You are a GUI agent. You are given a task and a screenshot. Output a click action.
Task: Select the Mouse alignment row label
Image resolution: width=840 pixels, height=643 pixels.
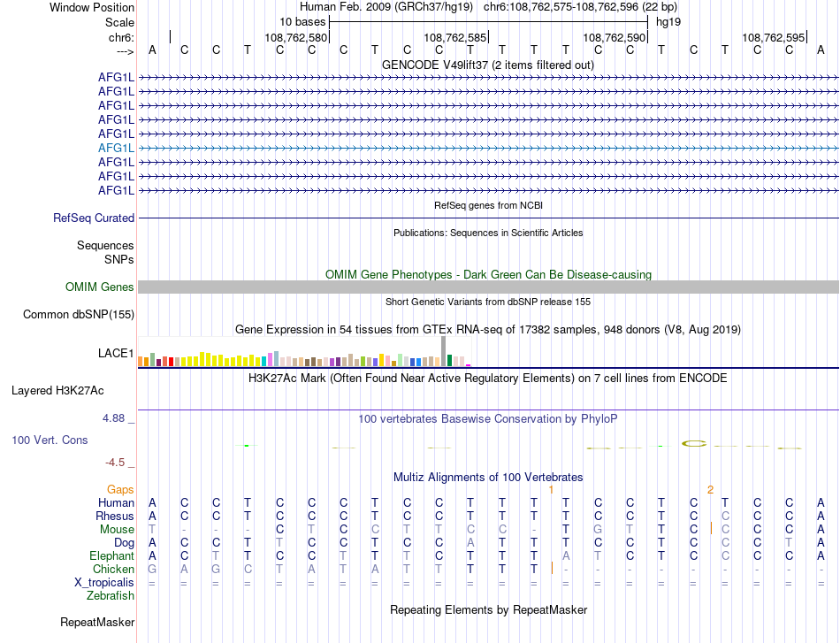117,530
